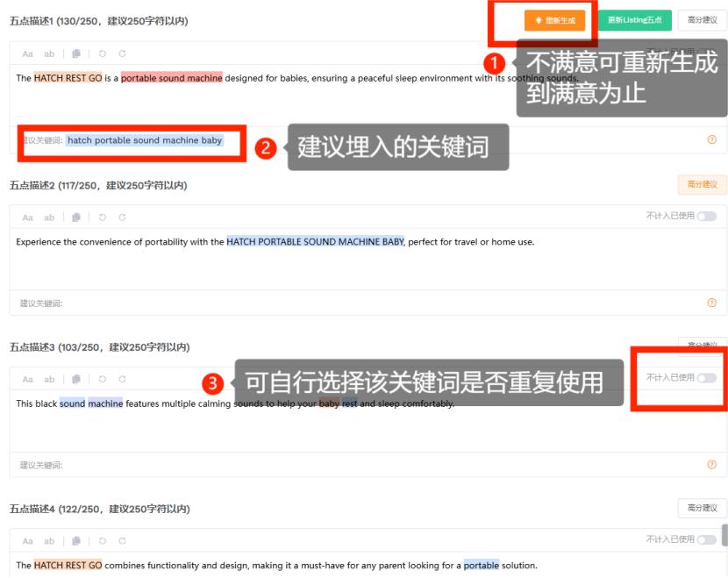This screenshot has height=578, width=728.
Task: Click the 五点描述1 (130/250) heading
Action: tap(99, 21)
